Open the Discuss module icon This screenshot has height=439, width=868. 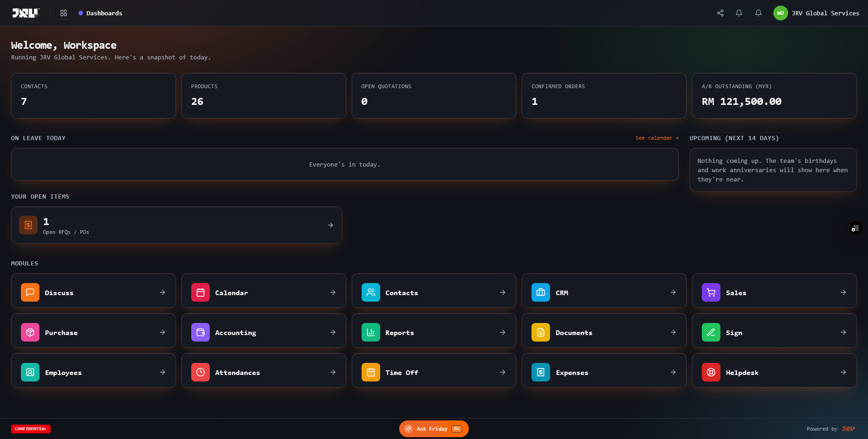click(30, 292)
